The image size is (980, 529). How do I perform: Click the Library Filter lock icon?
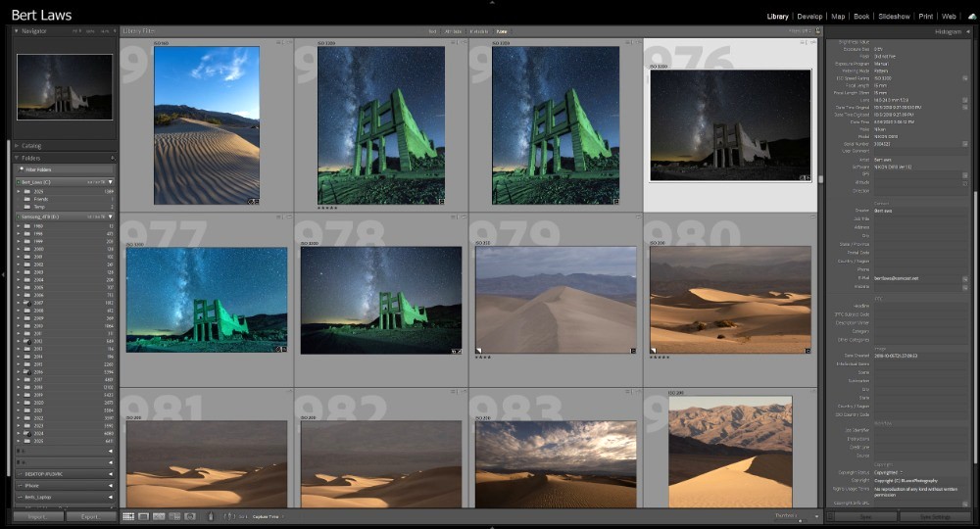[817, 31]
